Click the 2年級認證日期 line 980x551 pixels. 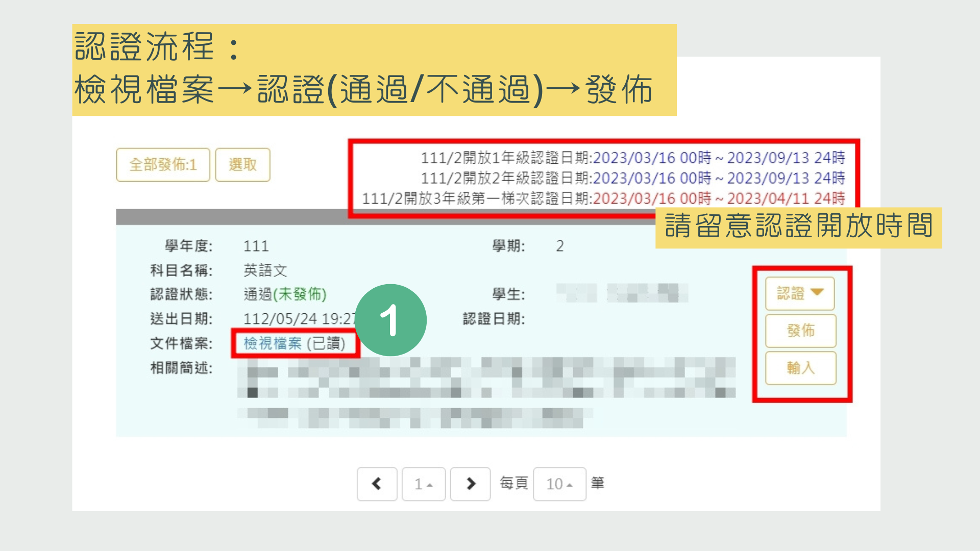click(633, 178)
